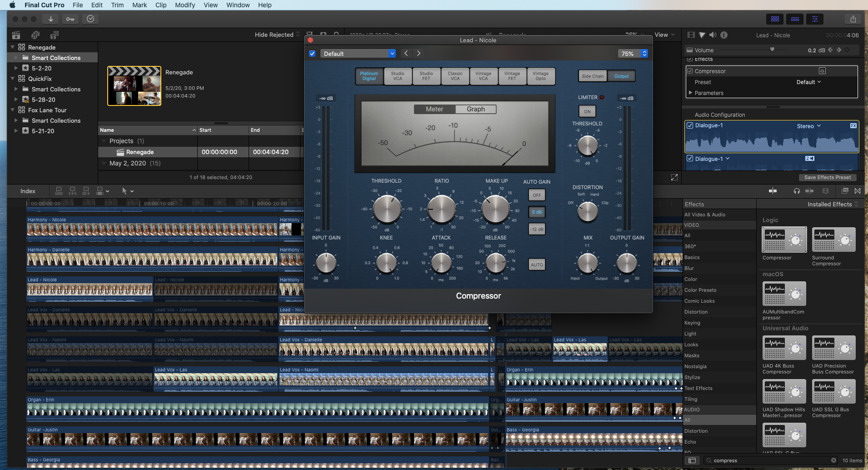Open the Trim menu

(x=117, y=5)
